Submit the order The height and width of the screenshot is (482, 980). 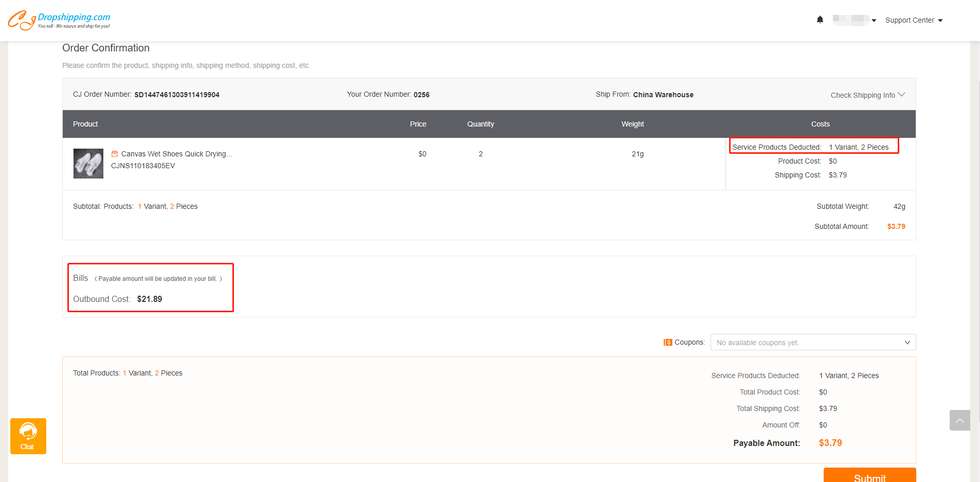pyautogui.click(x=869, y=476)
